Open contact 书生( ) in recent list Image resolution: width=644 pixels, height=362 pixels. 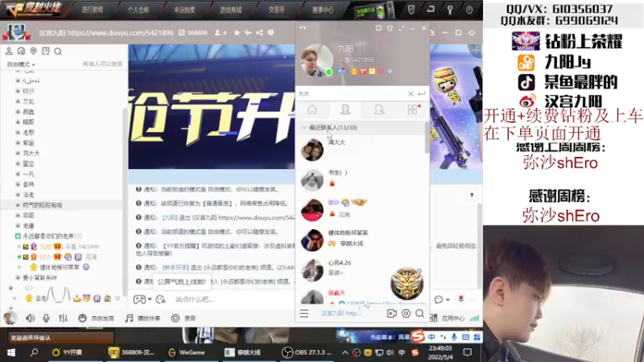point(361,179)
